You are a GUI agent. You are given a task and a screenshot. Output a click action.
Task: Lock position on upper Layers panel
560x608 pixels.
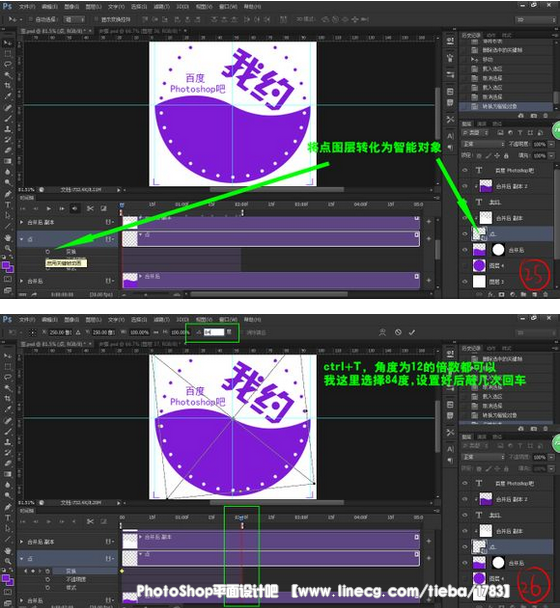[x=497, y=155]
